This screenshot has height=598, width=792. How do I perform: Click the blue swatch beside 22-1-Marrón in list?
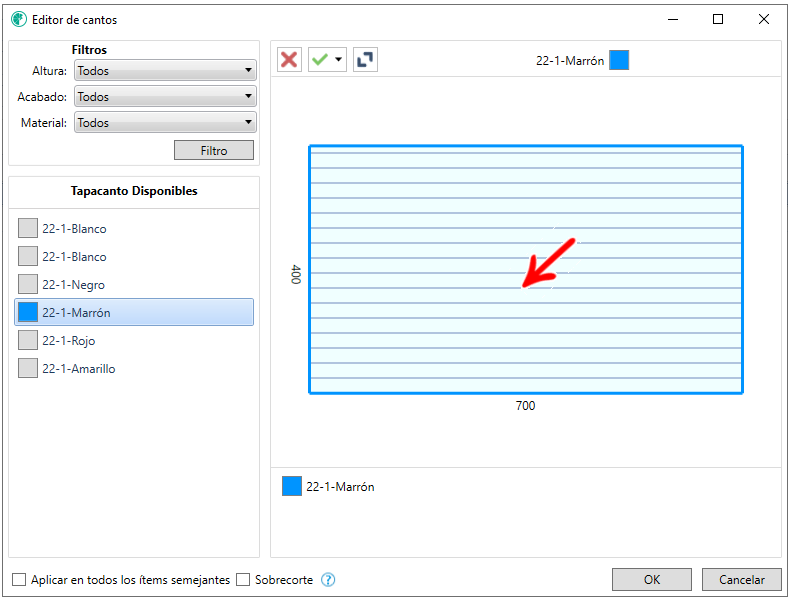(x=28, y=312)
